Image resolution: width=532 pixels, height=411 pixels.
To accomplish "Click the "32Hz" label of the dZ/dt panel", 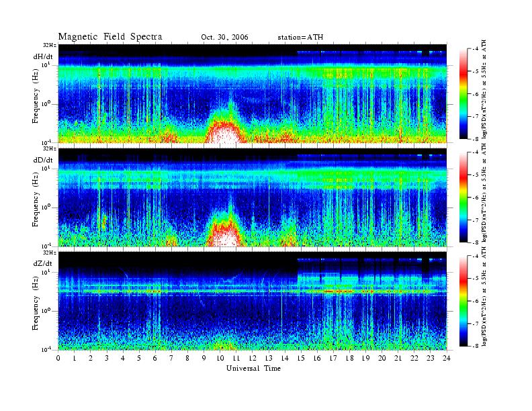I will click(x=50, y=253).
